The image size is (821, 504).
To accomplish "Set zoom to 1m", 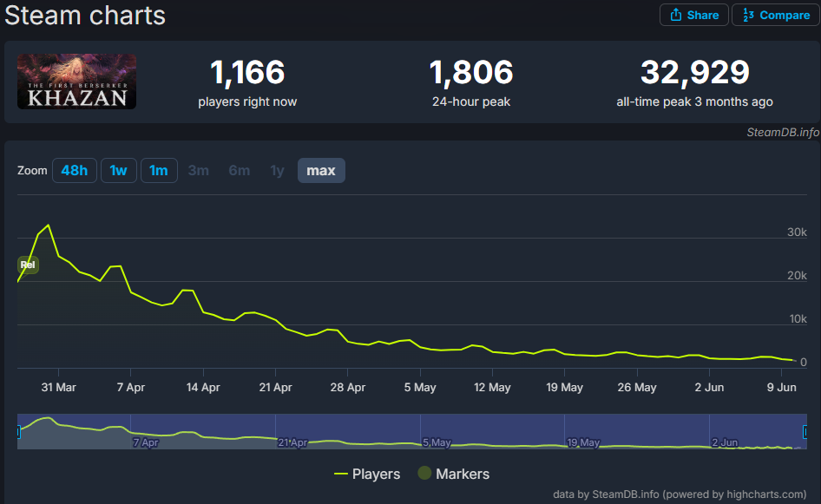I will 158,170.
